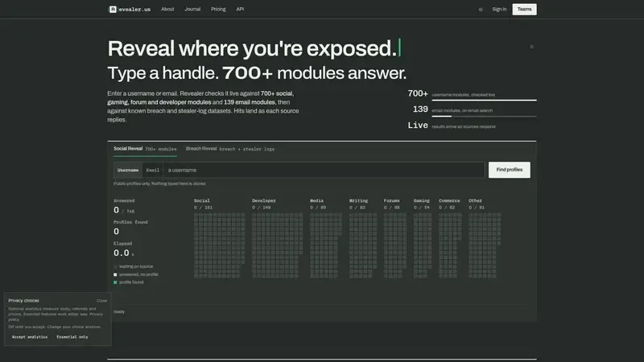Screen dimensions: 644x362
Task: Click the 'ready' status text
Action: [119, 311]
